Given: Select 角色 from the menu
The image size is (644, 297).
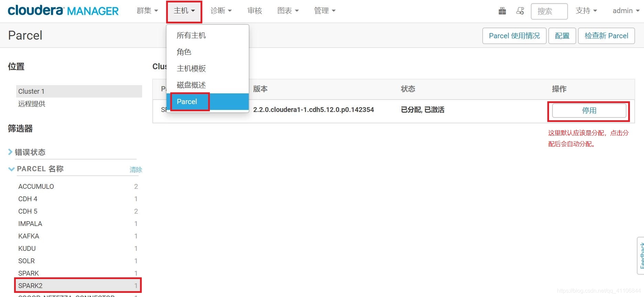Looking at the screenshot, I should pos(207,52).
